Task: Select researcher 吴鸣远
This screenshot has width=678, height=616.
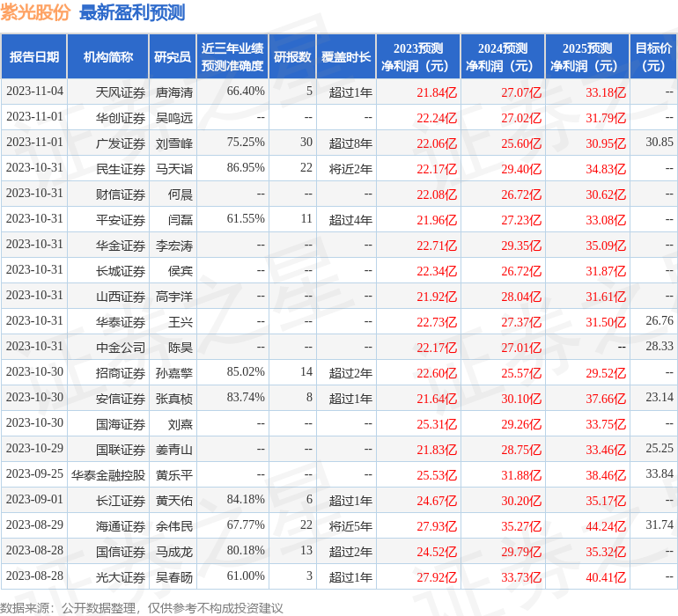Action: pos(173,118)
